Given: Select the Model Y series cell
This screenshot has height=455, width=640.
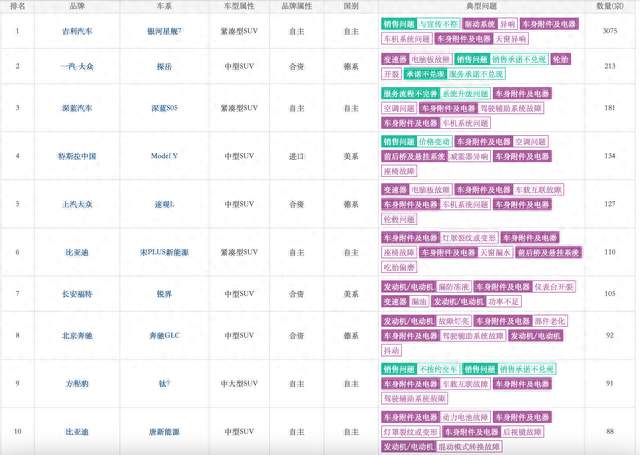Looking at the screenshot, I should [x=164, y=156].
